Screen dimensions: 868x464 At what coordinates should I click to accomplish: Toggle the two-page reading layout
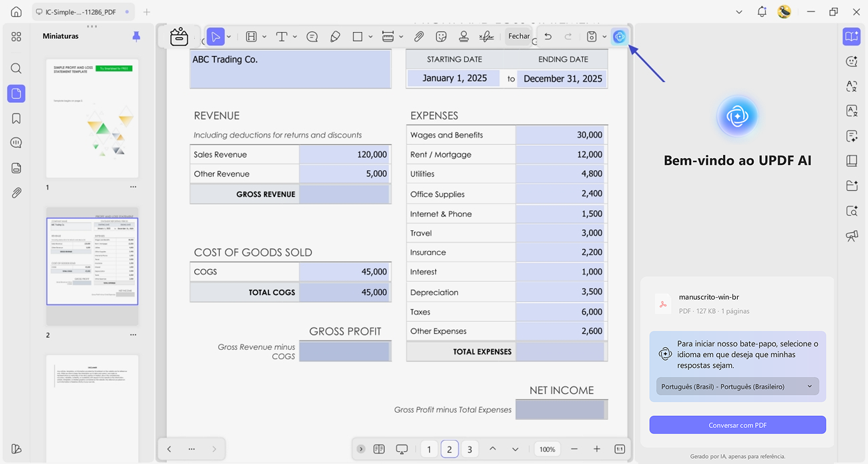pos(379,449)
